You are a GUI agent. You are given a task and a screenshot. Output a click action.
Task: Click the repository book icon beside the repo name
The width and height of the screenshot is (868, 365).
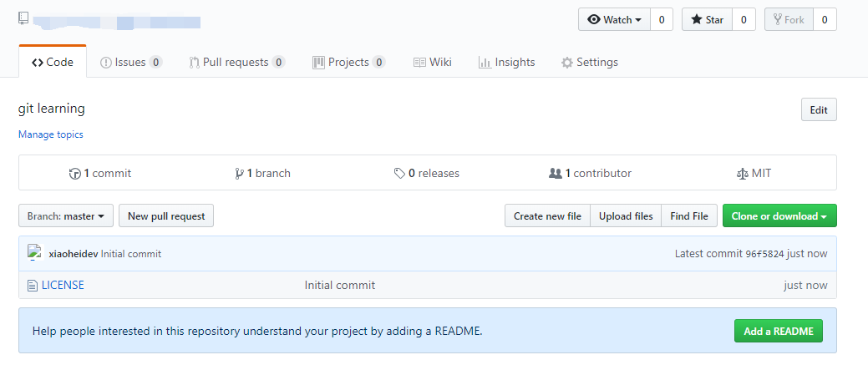[x=23, y=18]
